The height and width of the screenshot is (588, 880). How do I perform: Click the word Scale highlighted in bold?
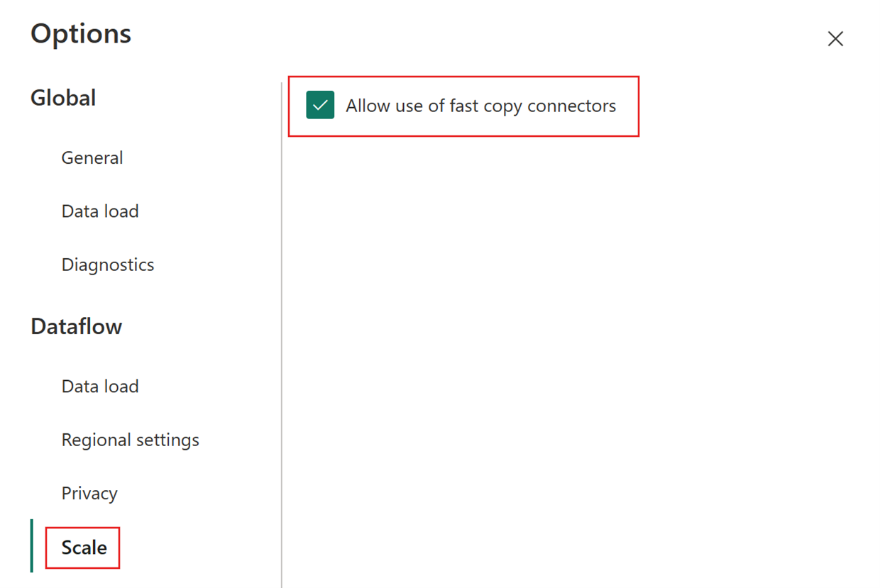(x=84, y=548)
